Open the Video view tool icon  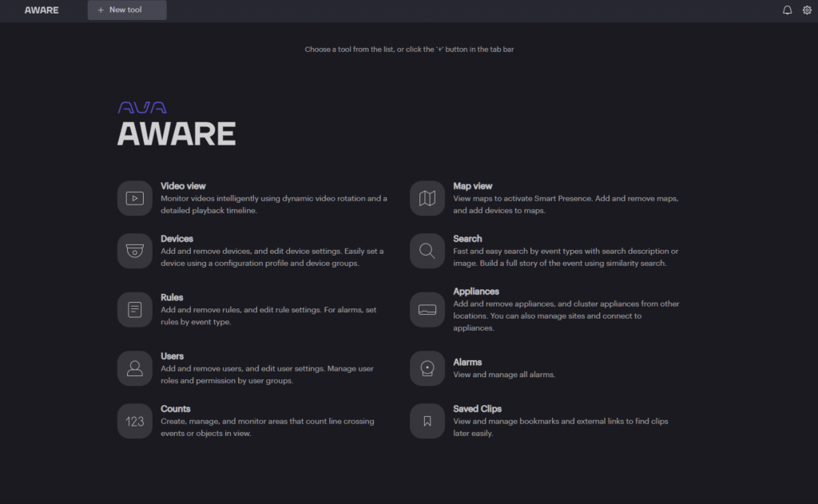point(134,198)
